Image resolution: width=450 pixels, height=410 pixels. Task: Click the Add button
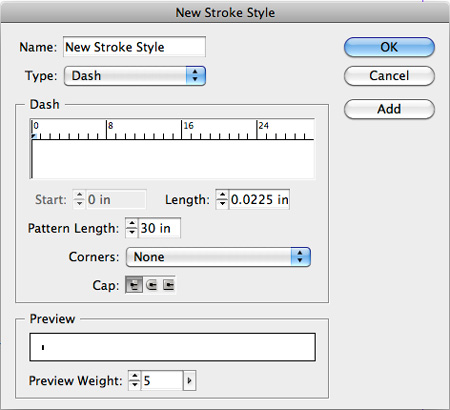tap(389, 109)
